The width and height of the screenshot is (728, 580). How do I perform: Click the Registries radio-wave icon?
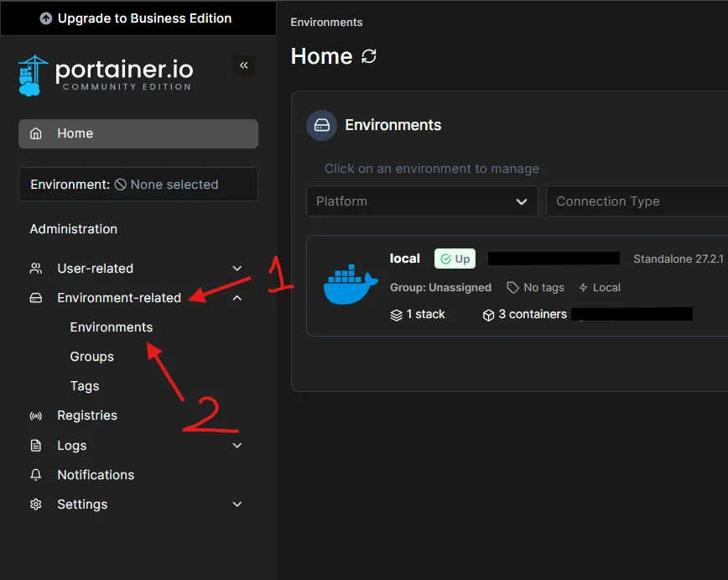pos(35,416)
